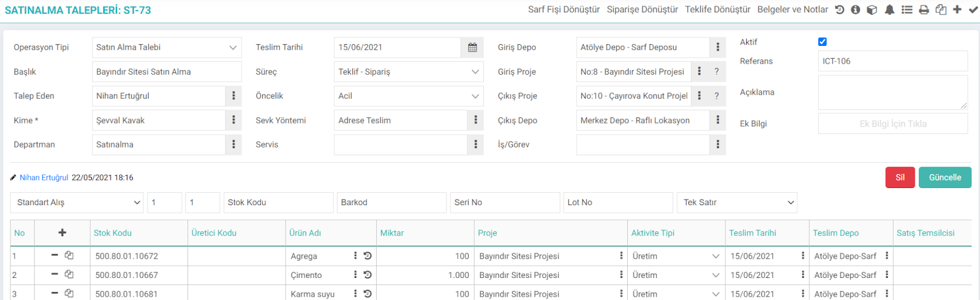Open the cube (stock) icon in the header

872,10
